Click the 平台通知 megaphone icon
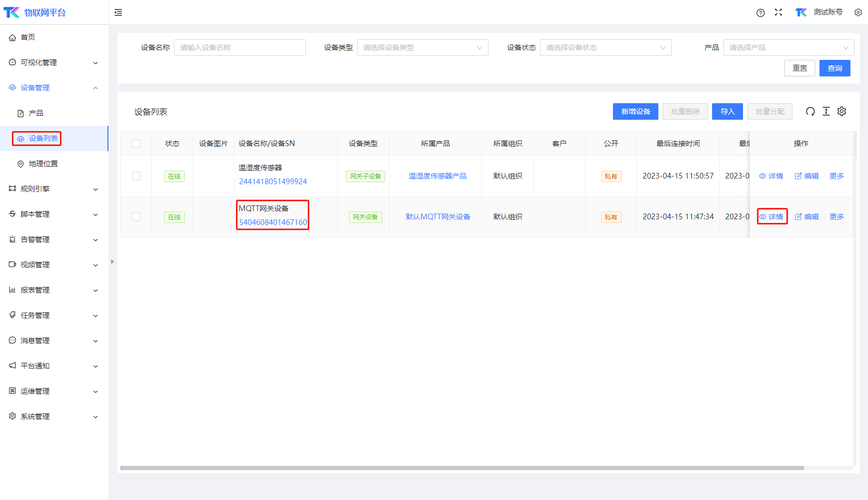 [x=12, y=366]
